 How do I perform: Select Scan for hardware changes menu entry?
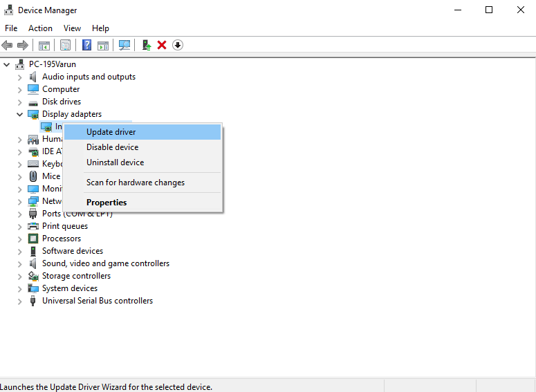coord(142,183)
